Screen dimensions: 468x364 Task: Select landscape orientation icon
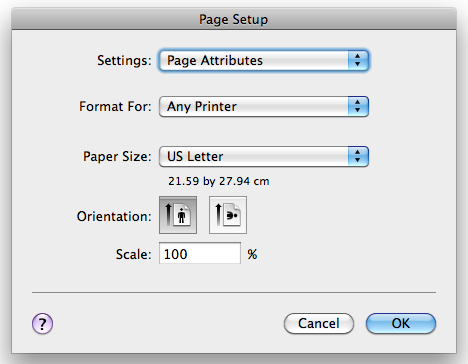[x=228, y=215]
